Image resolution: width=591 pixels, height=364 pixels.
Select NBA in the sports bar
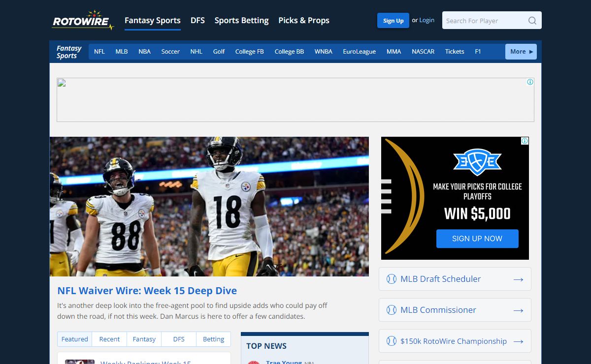[x=144, y=52]
